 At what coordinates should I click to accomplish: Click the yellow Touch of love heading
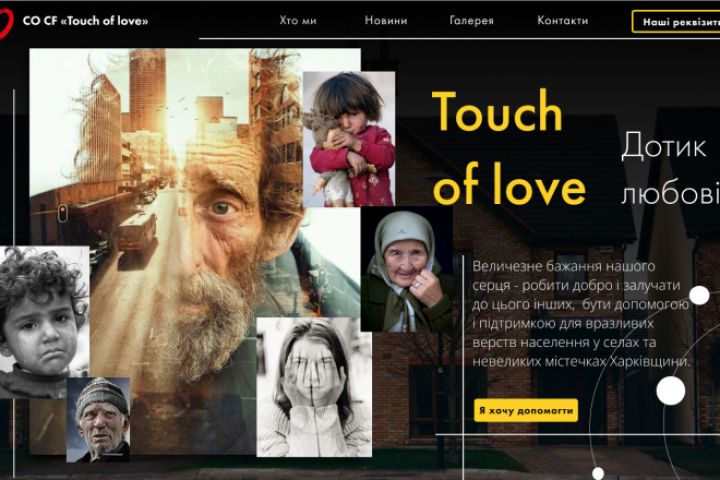509,147
